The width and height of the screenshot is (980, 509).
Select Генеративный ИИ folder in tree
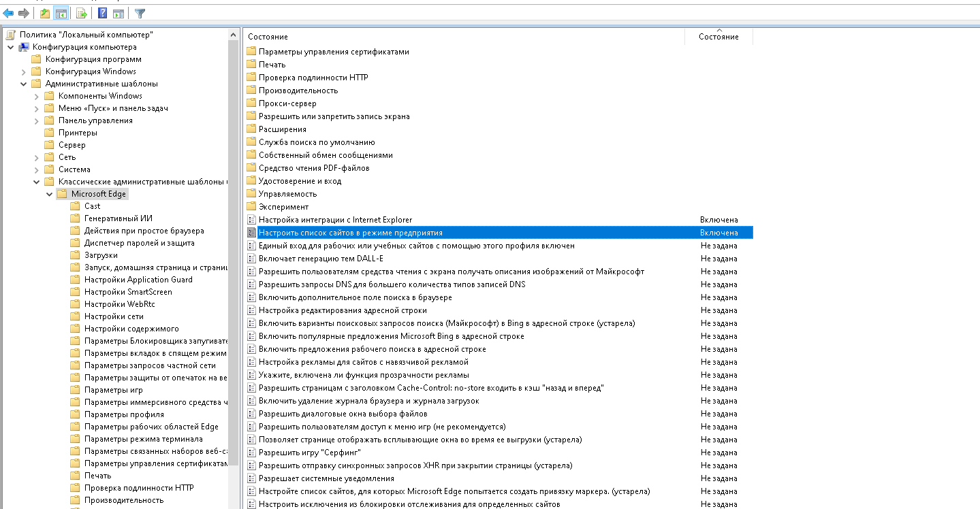(118, 218)
